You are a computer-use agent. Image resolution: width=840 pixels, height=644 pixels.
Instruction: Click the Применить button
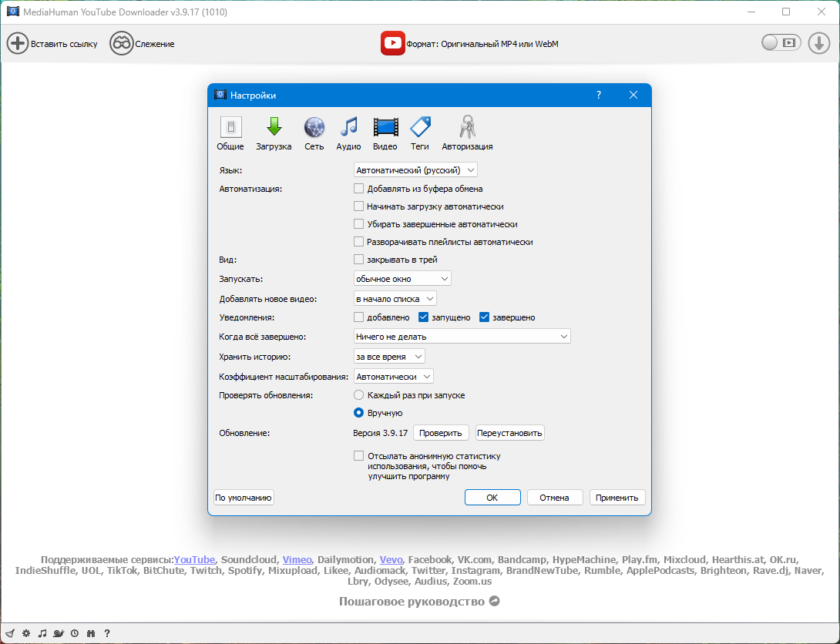click(x=617, y=498)
